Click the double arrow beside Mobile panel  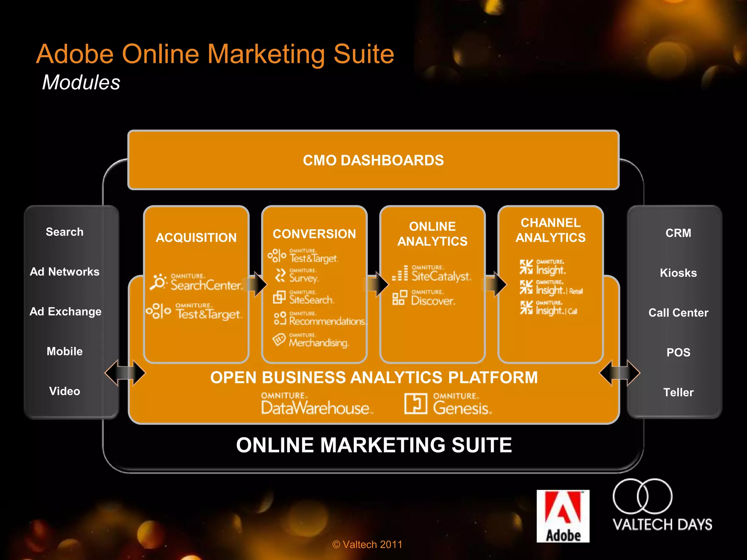click(125, 373)
